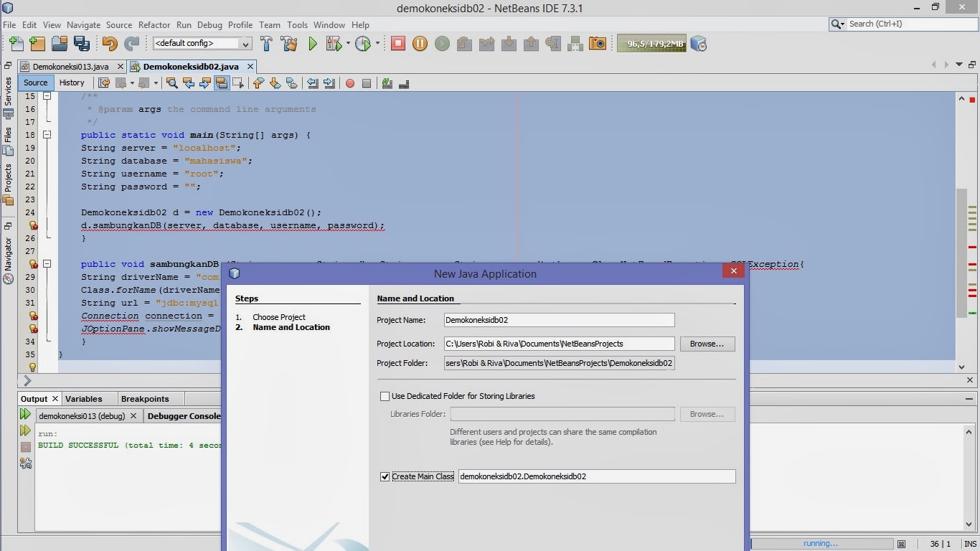Click the Shift Line Right icon
The height and width of the screenshot is (551, 980).
(x=329, y=83)
